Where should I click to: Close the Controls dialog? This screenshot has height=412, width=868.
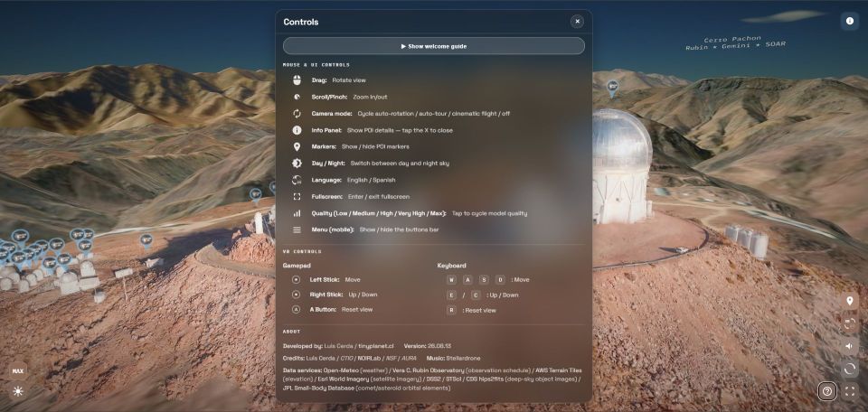577,22
